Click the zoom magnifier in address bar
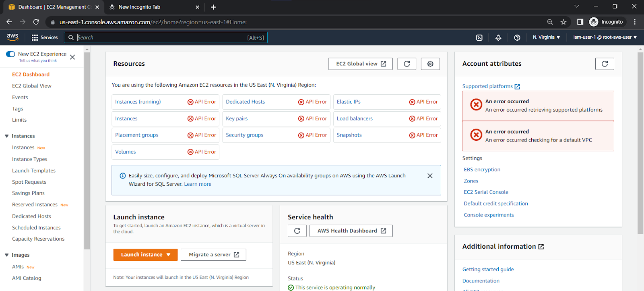Screen dimensions: 644x291 (550, 22)
